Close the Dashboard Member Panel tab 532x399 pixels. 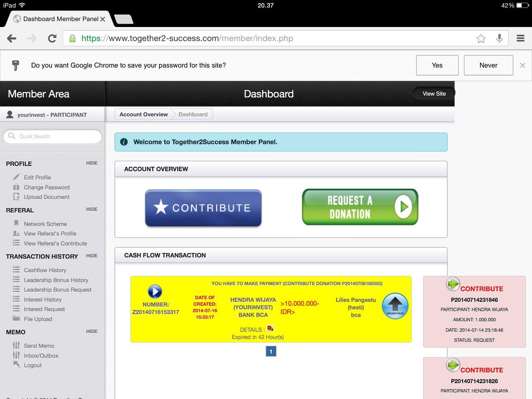tap(103, 19)
